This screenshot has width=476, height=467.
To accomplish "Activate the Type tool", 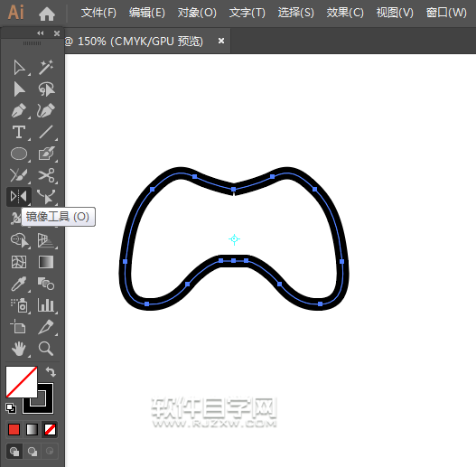I will (x=19, y=132).
